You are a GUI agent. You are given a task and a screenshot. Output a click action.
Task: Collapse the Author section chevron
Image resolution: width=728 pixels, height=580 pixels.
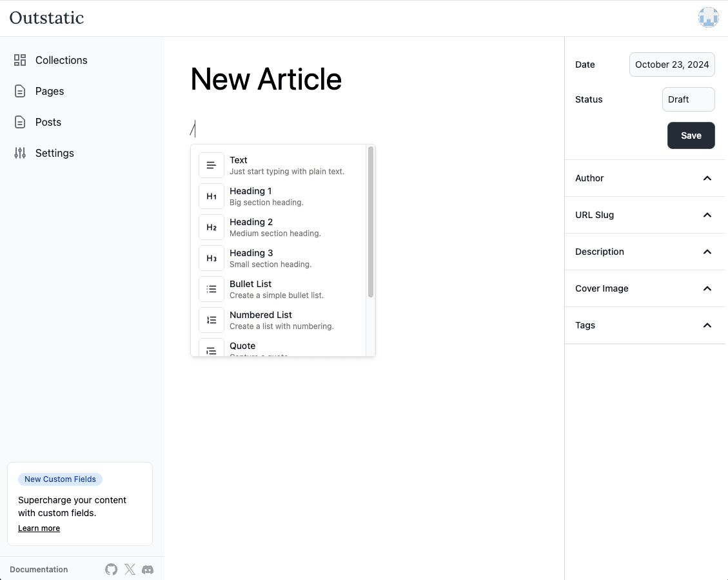point(707,178)
